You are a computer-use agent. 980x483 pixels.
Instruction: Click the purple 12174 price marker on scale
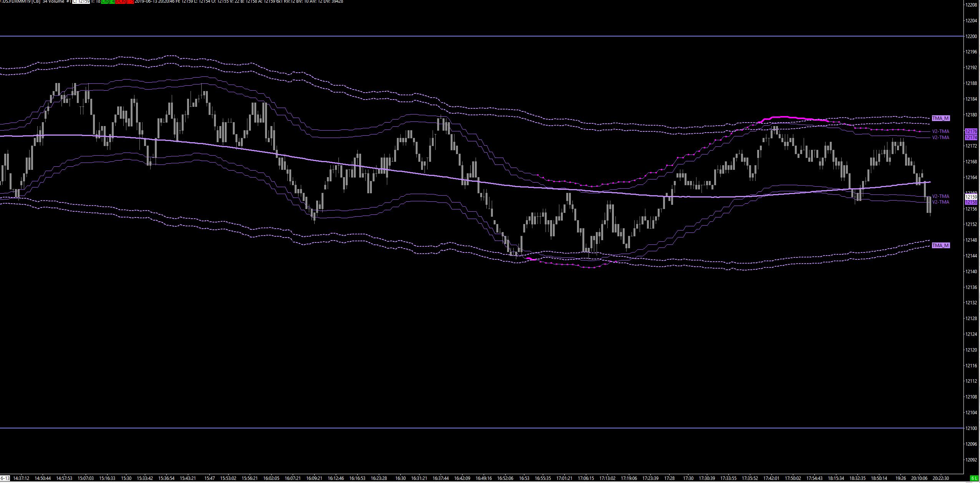[x=971, y=138]
